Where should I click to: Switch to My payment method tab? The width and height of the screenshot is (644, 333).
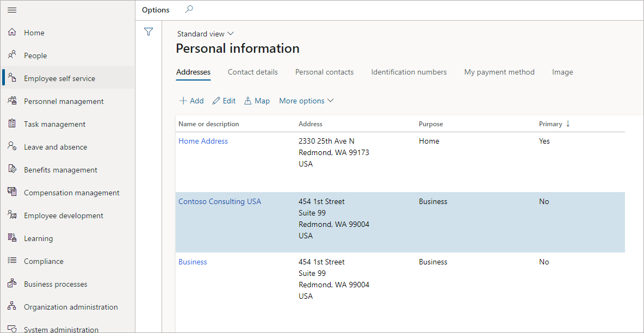(x=499, y=72)
